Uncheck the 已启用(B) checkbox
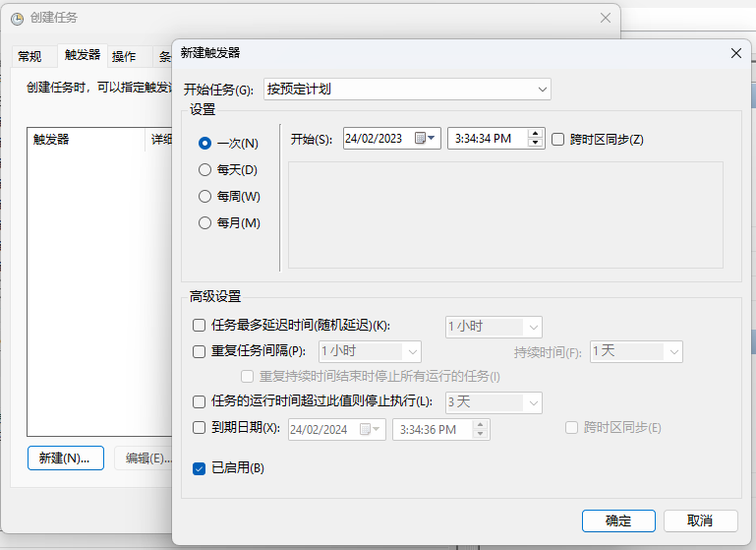Screen dimensions: 756x550 pos(200,468)
